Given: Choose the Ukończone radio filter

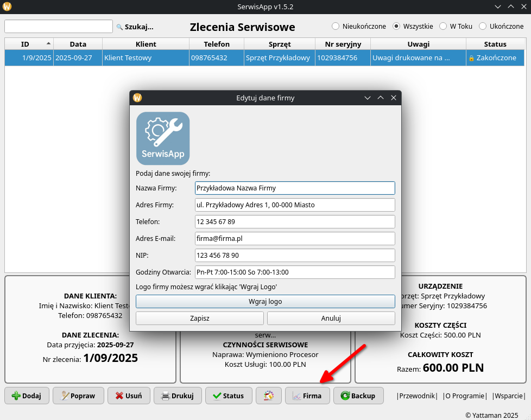Looking at the screenshot, I should (483, 26).
